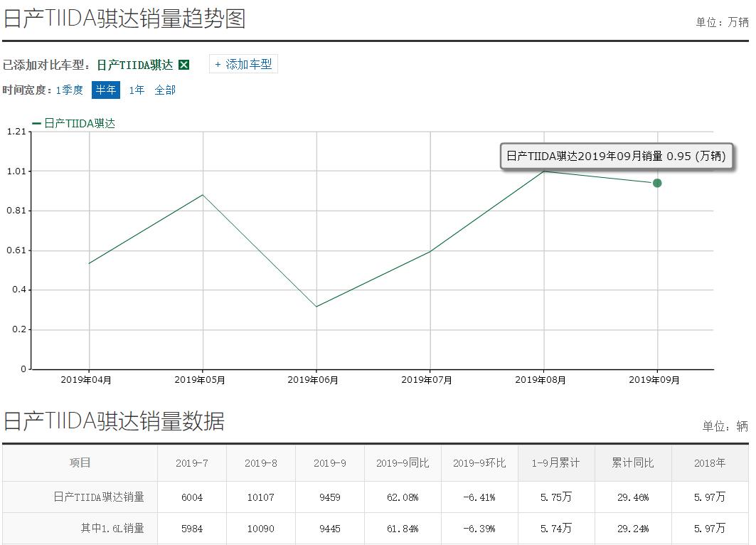
Task: Select 全部 to show all time data
Action: (x=165, y=90)
